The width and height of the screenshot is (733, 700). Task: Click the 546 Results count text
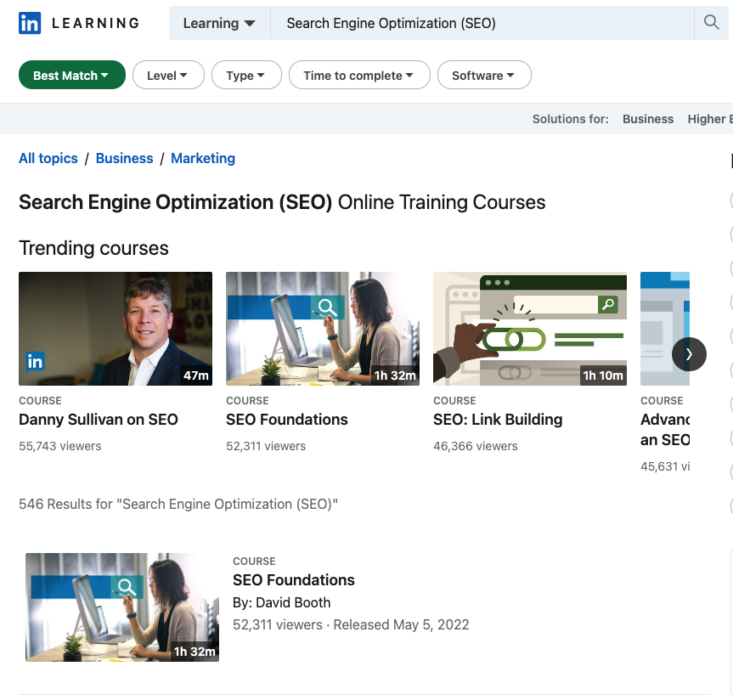tap(178, 504)
